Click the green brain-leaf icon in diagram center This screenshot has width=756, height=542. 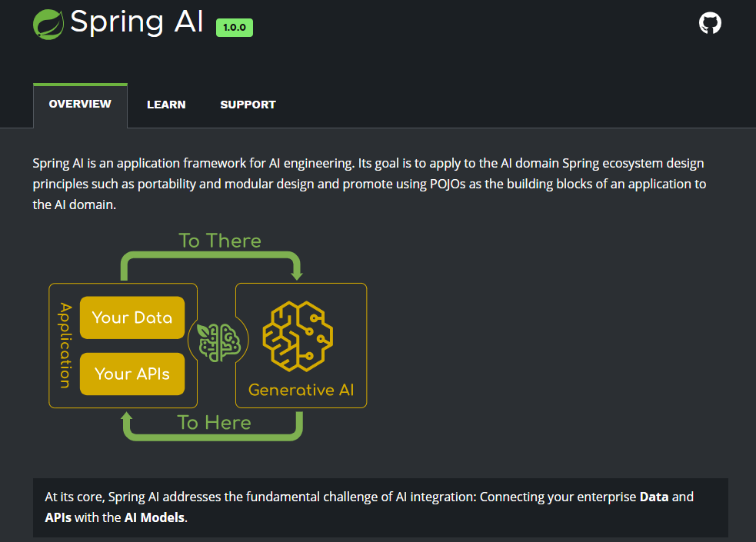point(219,342)
